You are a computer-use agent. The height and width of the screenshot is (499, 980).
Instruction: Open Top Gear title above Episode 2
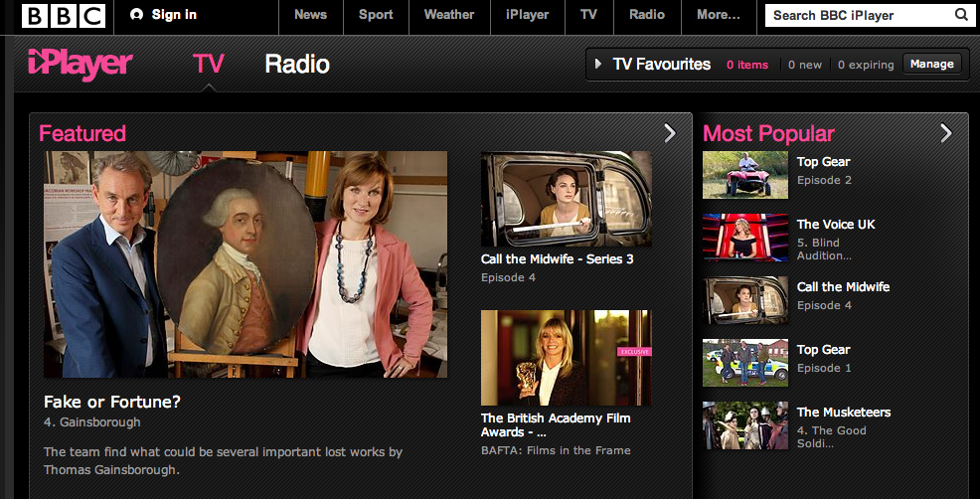point(823,161)
